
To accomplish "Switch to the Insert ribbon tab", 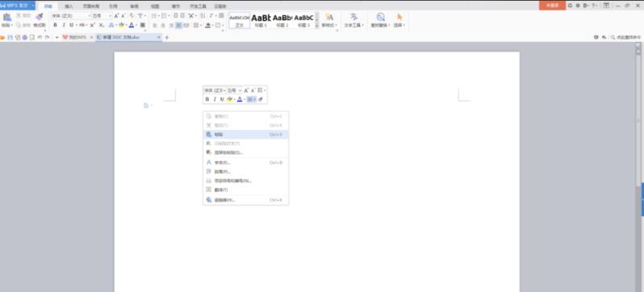I will (69, 6).
